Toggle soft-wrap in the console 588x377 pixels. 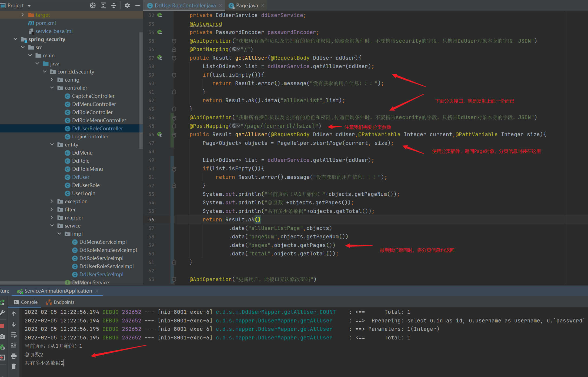pos(14,335)
